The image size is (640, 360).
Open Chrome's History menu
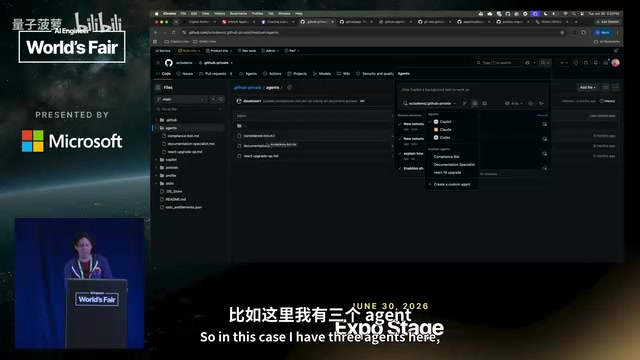coord(220,13)
